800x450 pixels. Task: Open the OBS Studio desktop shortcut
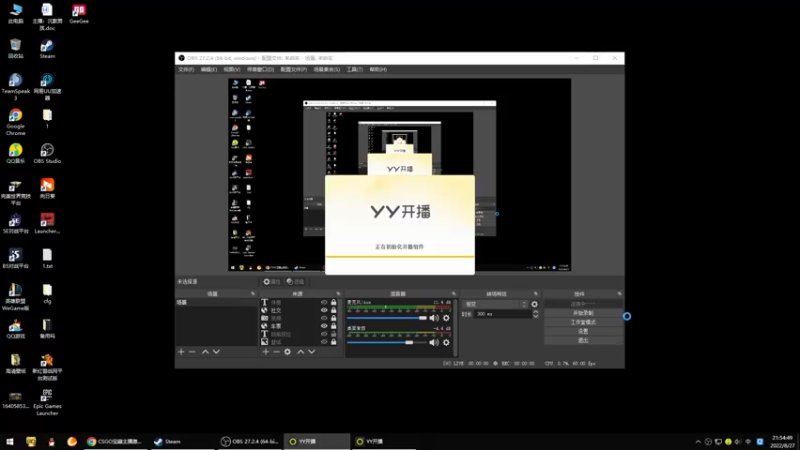click(x=47, y=154)
